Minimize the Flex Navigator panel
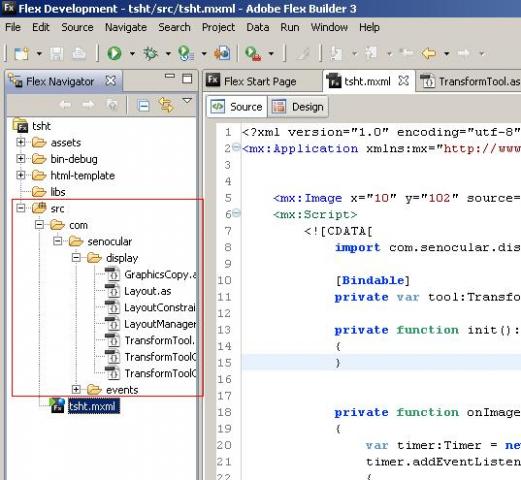 (170, 76)
